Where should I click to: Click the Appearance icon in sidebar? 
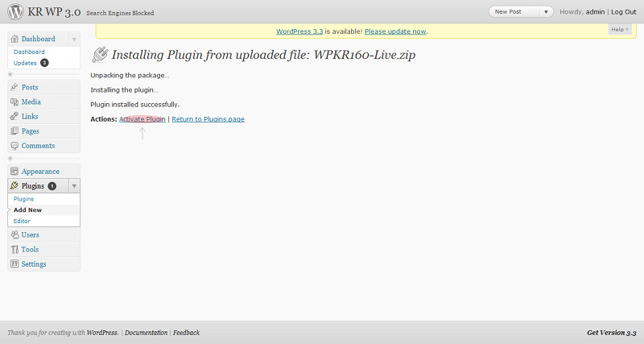(14, 172)
